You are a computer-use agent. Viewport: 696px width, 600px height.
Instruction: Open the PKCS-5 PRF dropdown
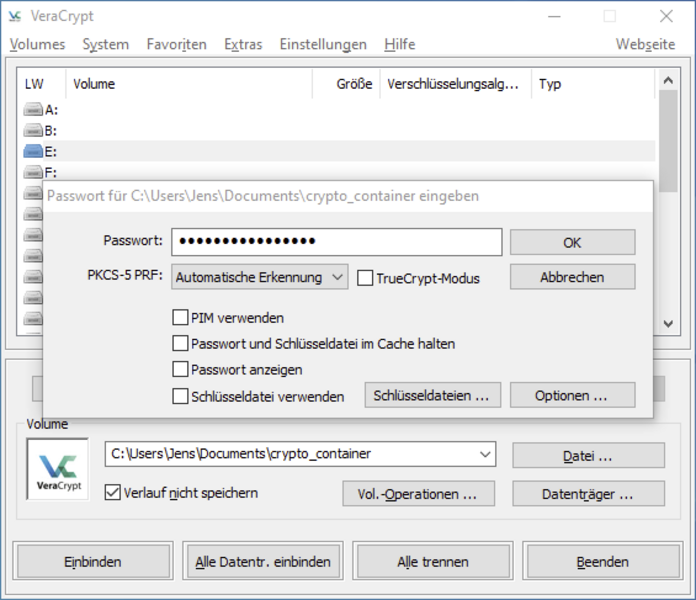[x=260, y=277]
